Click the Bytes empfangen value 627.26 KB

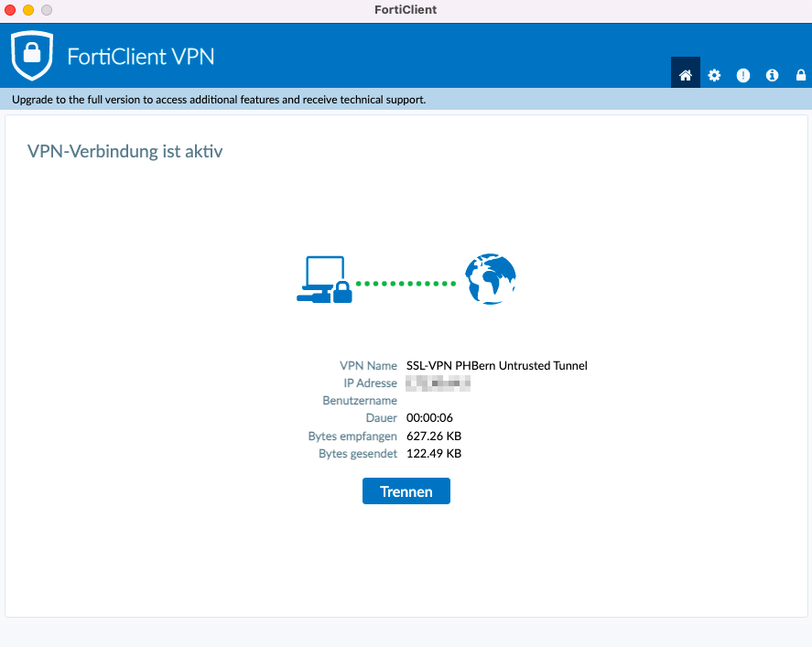coord(434,436)
